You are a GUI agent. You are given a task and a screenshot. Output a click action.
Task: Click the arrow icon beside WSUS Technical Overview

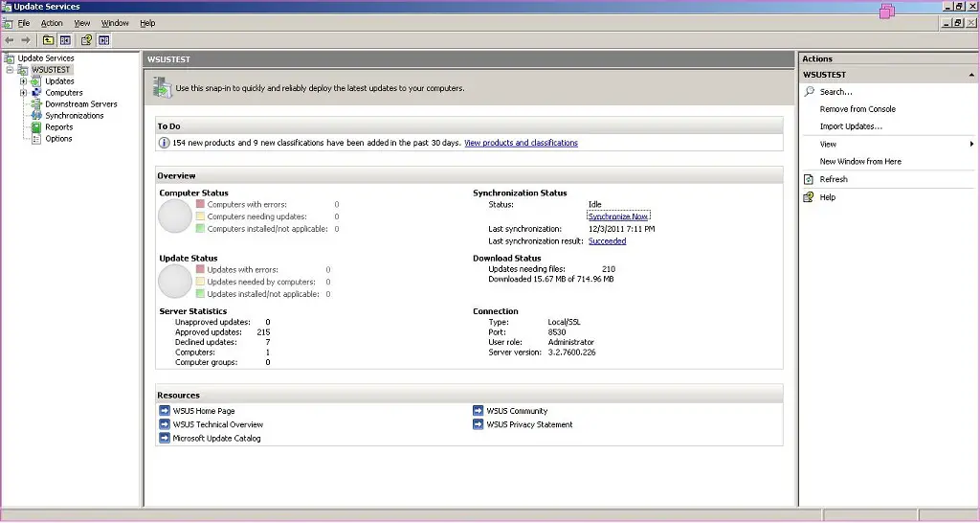pyautogui.click(x=165, y=424)
